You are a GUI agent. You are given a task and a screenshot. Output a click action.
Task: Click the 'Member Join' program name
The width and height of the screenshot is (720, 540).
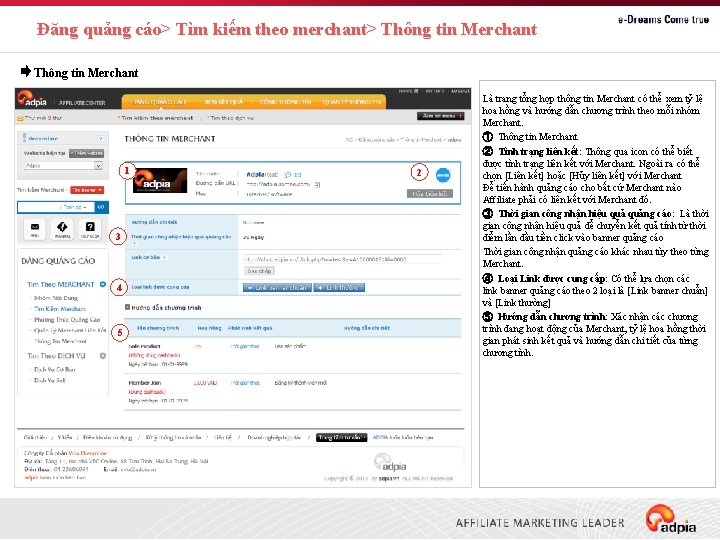pos(145,382)
